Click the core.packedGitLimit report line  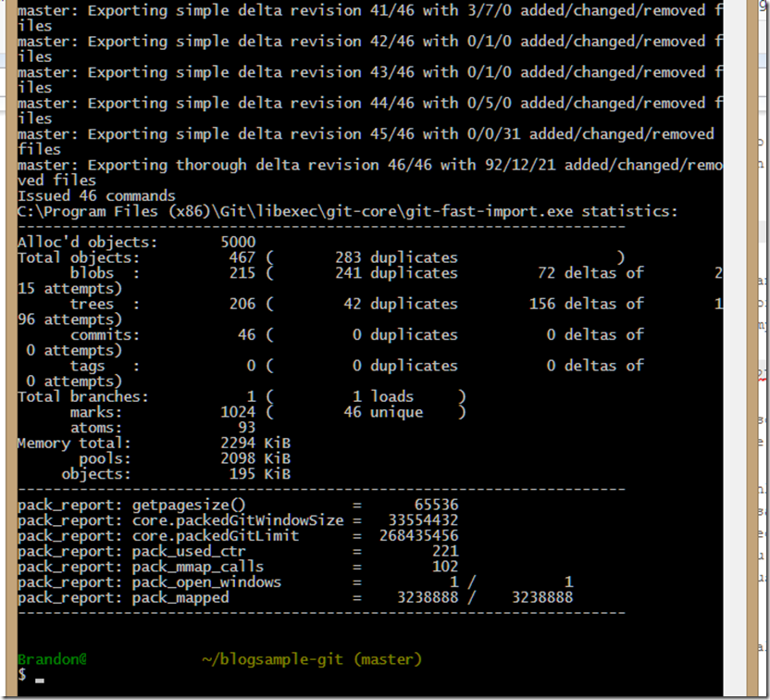[238, 536]
